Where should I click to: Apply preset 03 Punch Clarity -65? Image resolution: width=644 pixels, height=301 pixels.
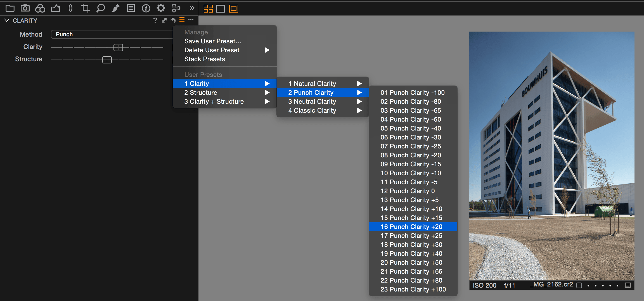(x=413, y=110)
